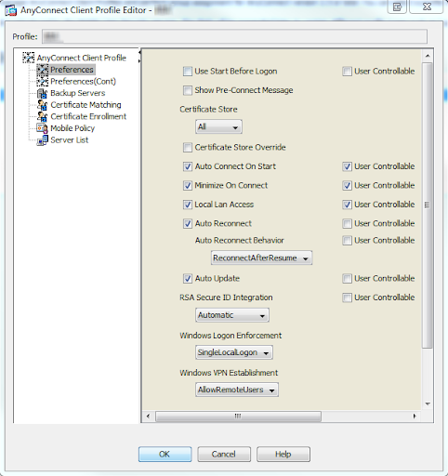The image size is (448, 476).
Task: Uncheck Auto Connect On Start
Action: (188, 166)
